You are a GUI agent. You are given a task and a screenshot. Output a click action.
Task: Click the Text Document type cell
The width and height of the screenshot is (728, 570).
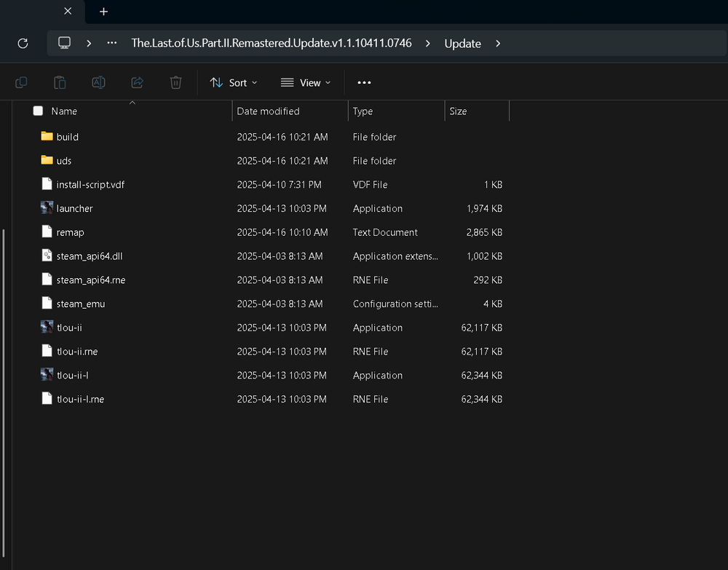pos(385,232)
